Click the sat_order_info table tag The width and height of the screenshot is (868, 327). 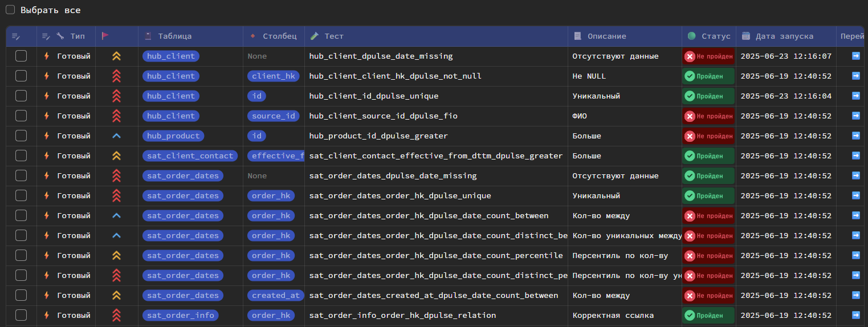coord(181,315)
